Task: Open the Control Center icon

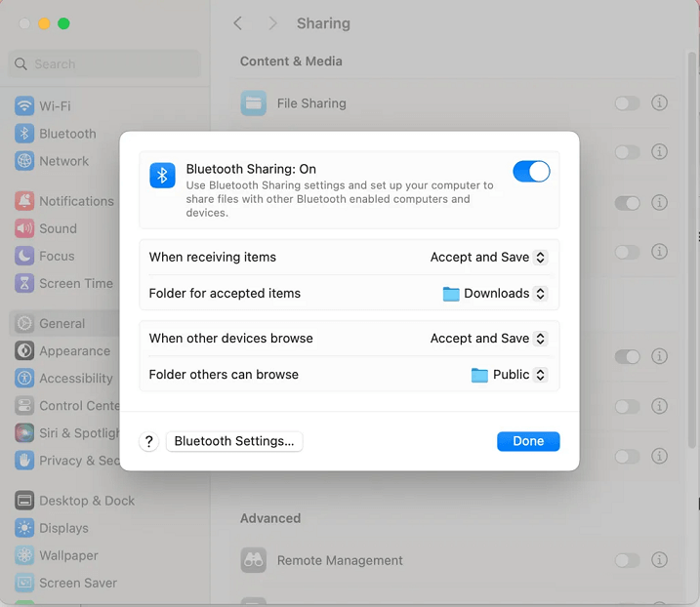Action: (24, 405)
